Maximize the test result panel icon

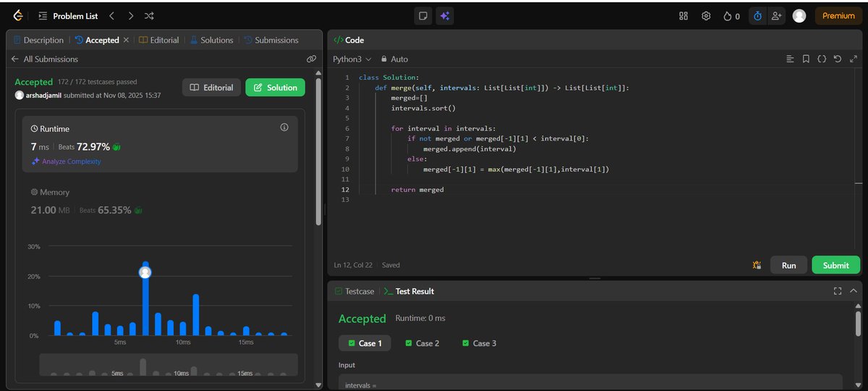tap(838, 291)
